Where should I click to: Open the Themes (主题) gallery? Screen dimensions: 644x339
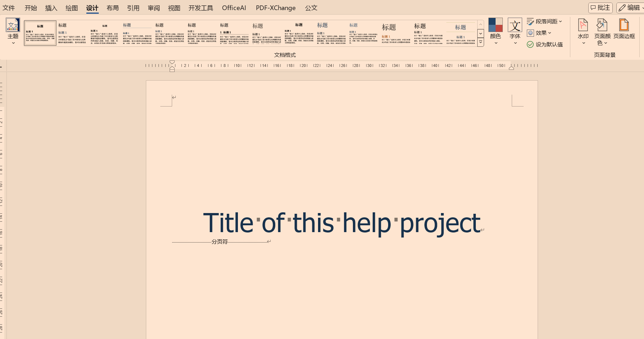[x=13, y=32]
